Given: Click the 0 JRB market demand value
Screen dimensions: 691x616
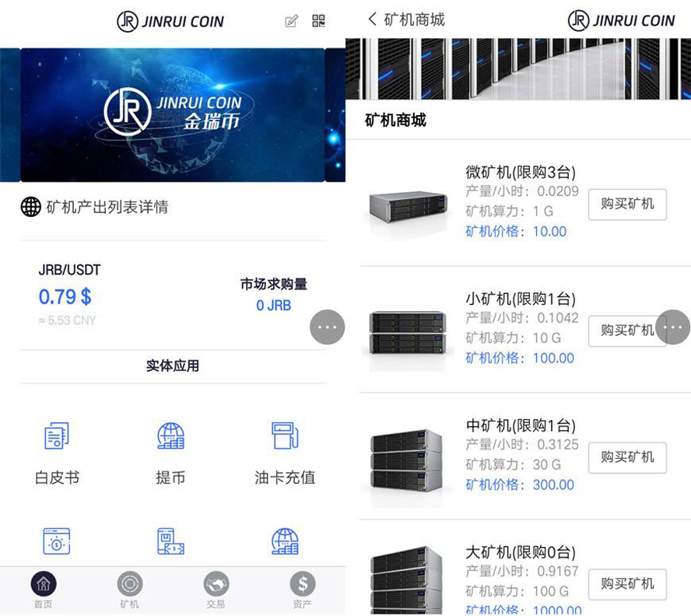Looking at the screenshot, I should 274,306.
